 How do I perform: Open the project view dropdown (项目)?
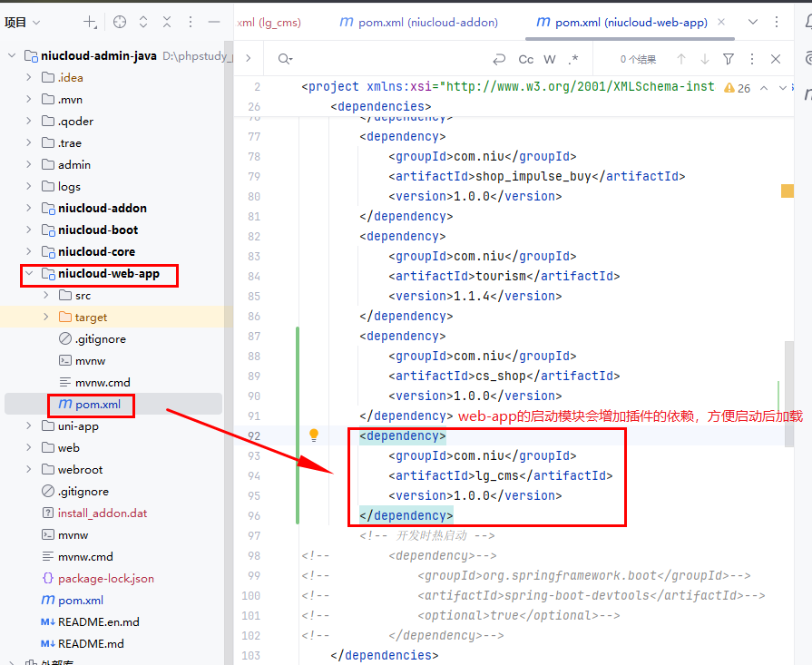(23, 22)
